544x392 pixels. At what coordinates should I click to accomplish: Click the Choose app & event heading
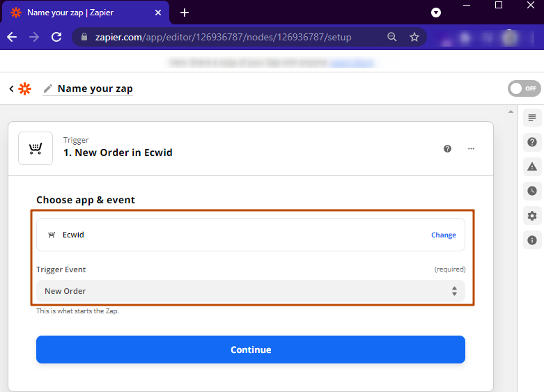[x=86, y=200]
